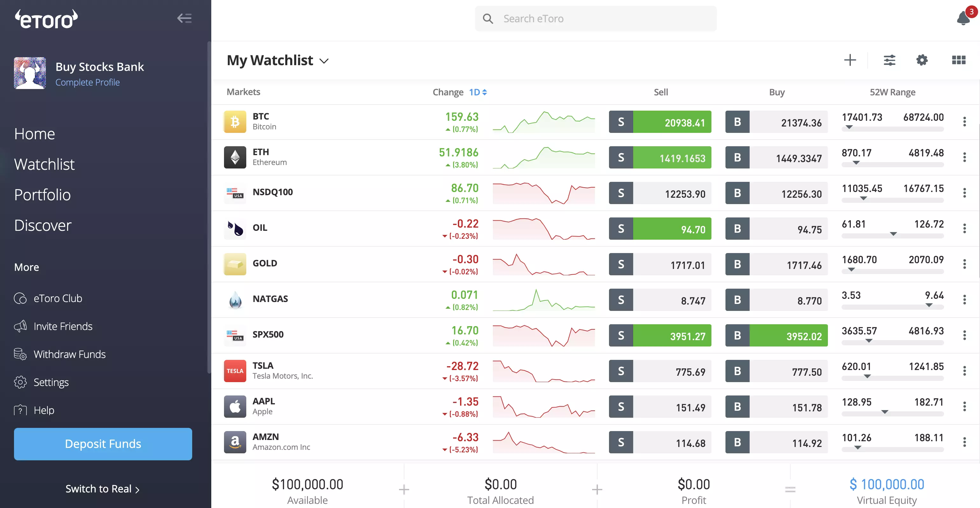Screen dimensions: 980x508
Task: Click the Bitcoin coin icon
Action: (x=235, y=121)
